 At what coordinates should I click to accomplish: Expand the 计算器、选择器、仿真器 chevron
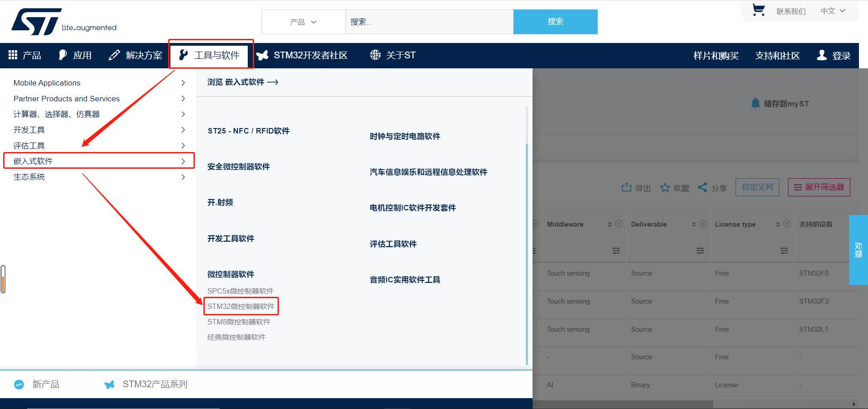click(x=183, y=114)
